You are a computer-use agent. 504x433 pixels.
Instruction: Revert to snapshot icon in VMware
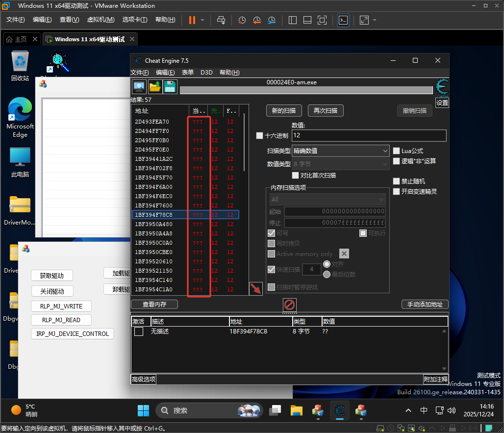click(x=256, y=20)
